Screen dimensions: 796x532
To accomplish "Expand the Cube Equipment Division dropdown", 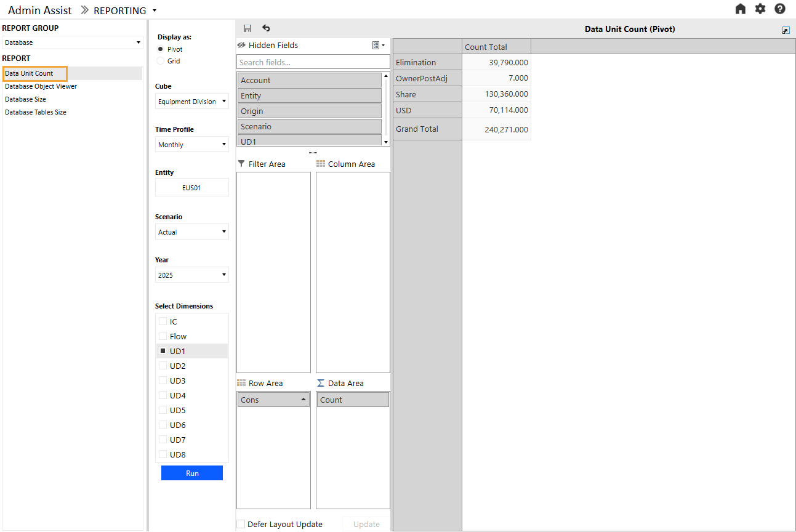I will 191,102.
